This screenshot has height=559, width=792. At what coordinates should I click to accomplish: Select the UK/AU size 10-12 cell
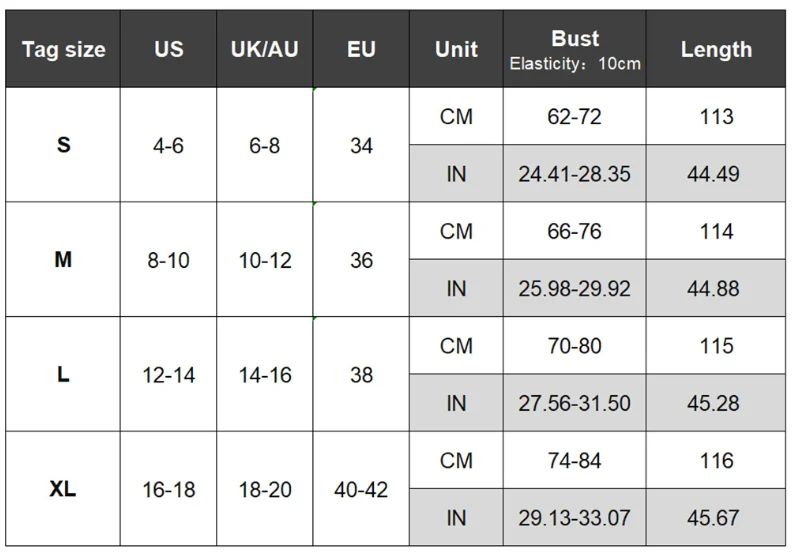(264, 260)
